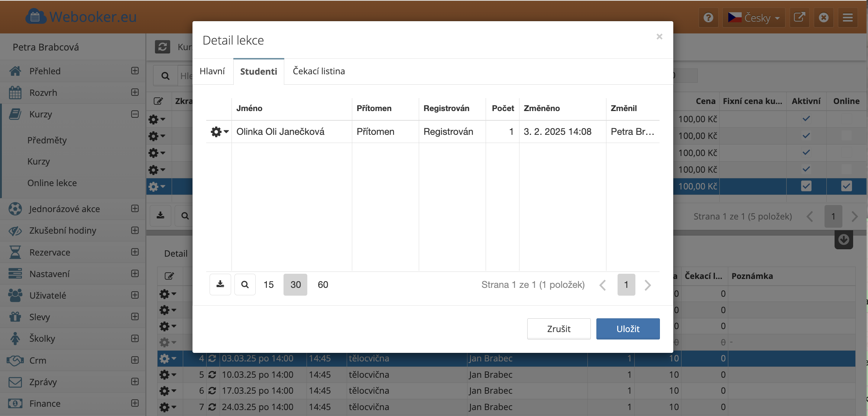
Task: Collapse the Kurzy sidebar section
Action: [x=135, y=114]
